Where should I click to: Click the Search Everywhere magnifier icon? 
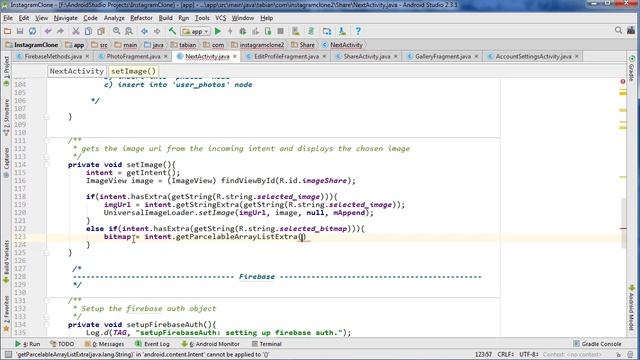click(x=618, y=30)
